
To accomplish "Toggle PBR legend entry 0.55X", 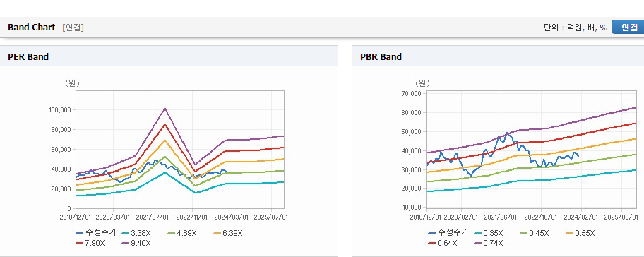I will pos(580,233).
